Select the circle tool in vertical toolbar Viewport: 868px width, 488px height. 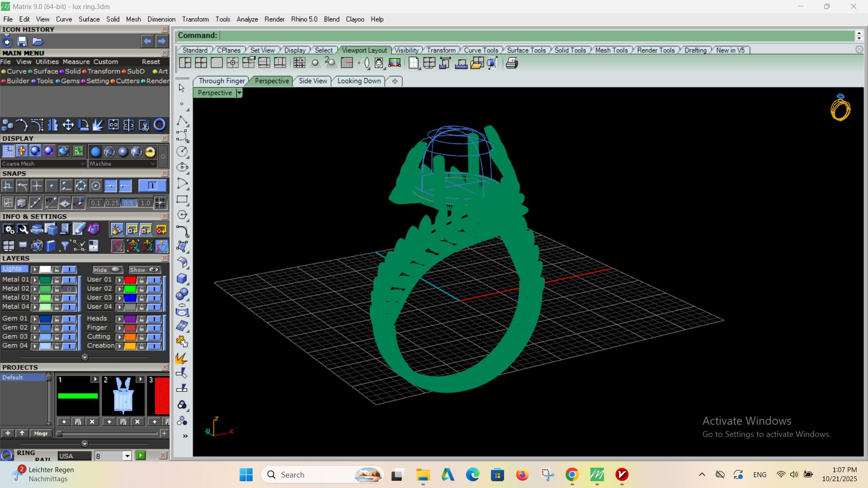[182, 151]
